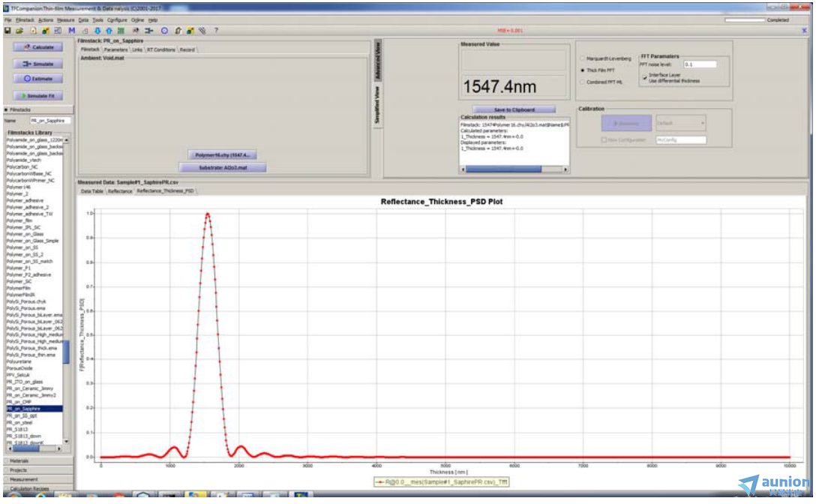
Task: Switch to the Parameters tab
Action: 115,49
